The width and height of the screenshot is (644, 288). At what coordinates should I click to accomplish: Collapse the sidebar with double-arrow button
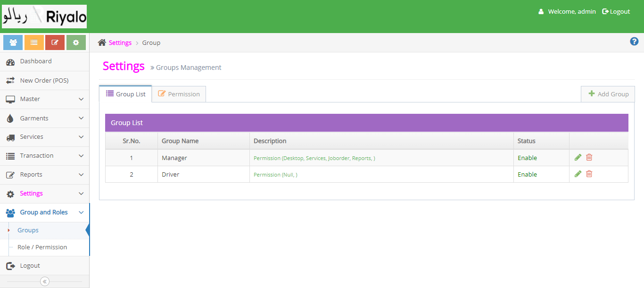tap(45, 281)
